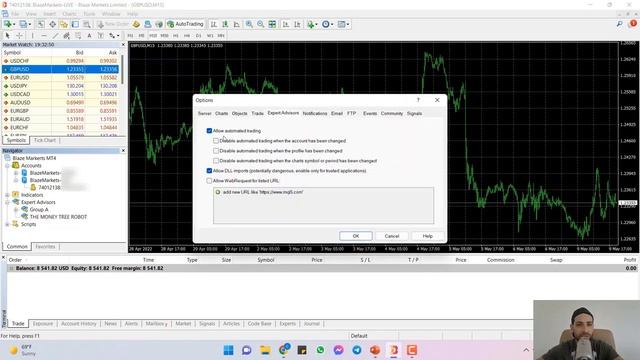Viewport: 640px width, 360px height.
Task: Select the line chart style icon
Action: pyautogui.click(x=236, y=24)
